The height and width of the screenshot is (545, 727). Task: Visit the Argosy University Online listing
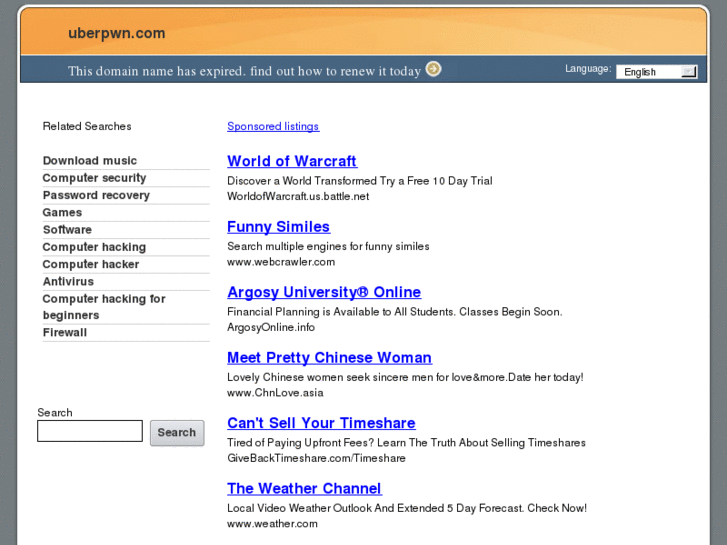324,292
